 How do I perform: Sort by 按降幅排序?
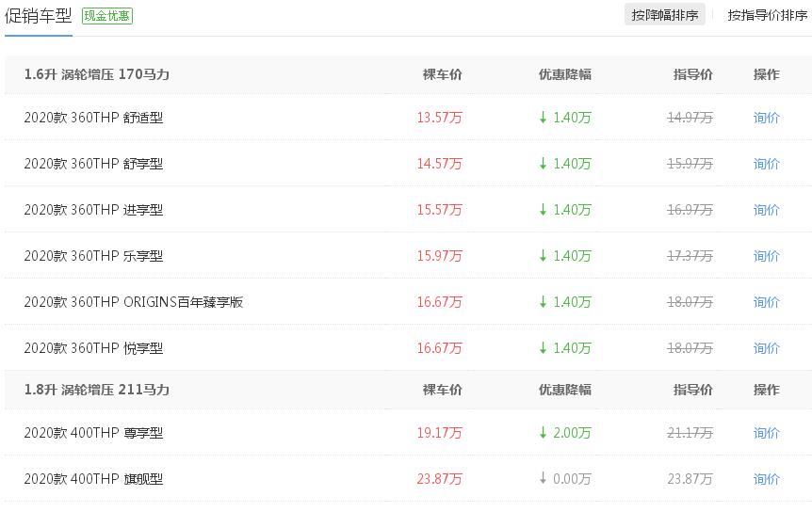coord(664,15)
